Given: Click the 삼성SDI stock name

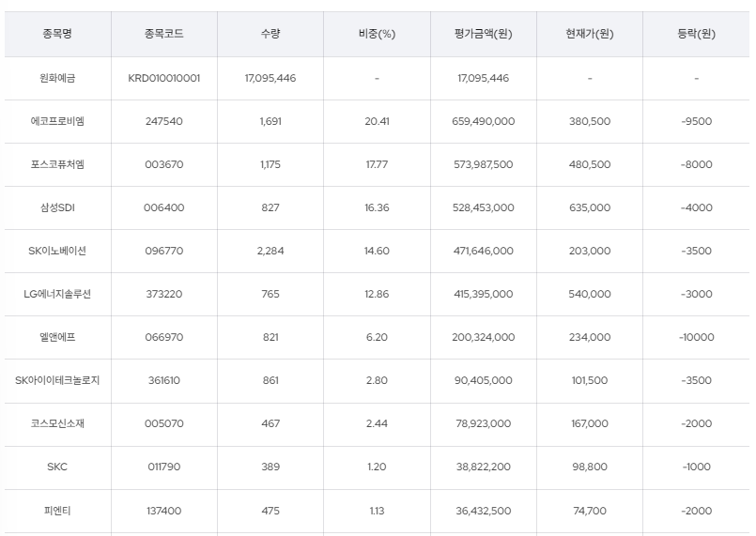Looking at the screenshot, I should (57, 207).
